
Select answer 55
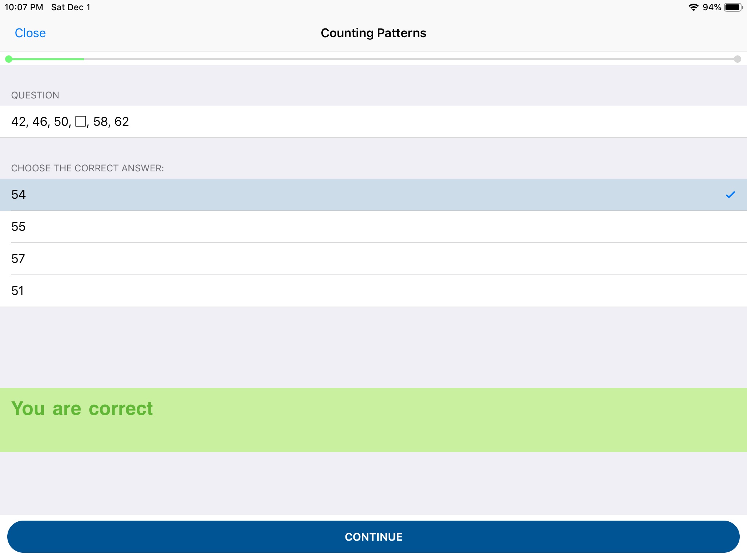[x=373, y=227]
